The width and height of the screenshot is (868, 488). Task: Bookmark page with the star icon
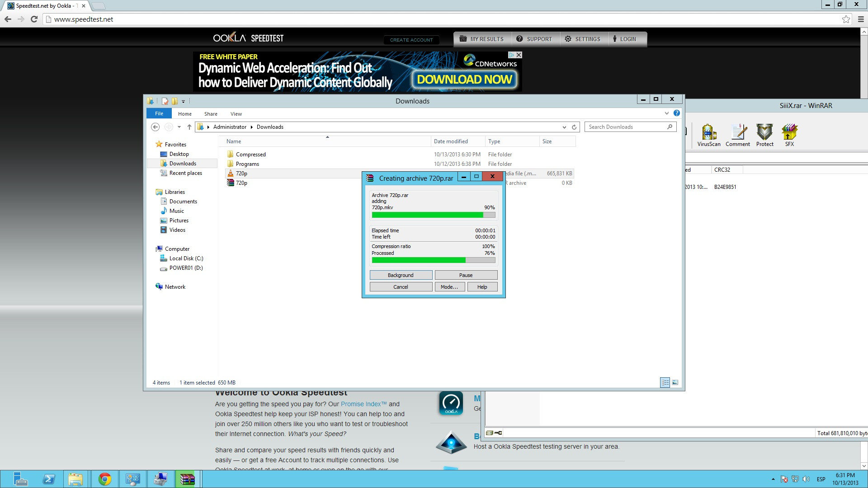(846, 19)
